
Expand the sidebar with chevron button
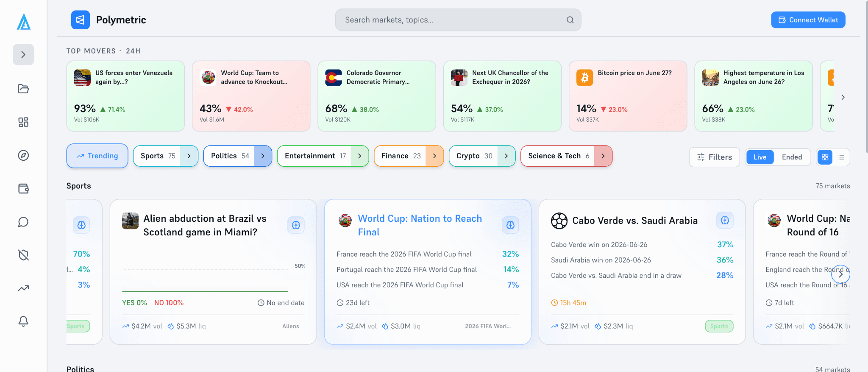point(23,55)
